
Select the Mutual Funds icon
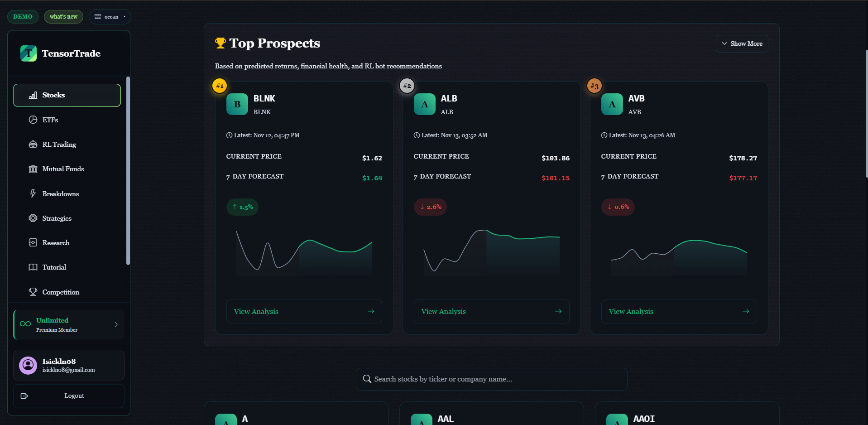click(33, 169)
